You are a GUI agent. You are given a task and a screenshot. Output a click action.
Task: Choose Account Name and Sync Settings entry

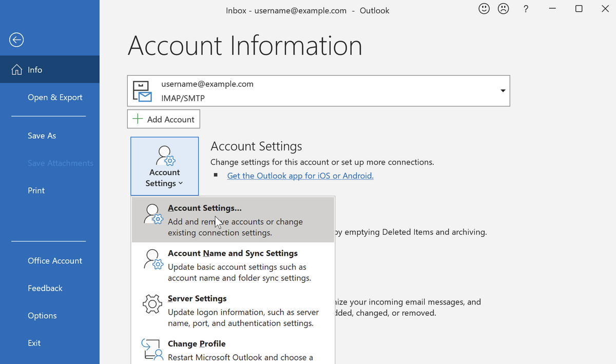tap(233, 265)
